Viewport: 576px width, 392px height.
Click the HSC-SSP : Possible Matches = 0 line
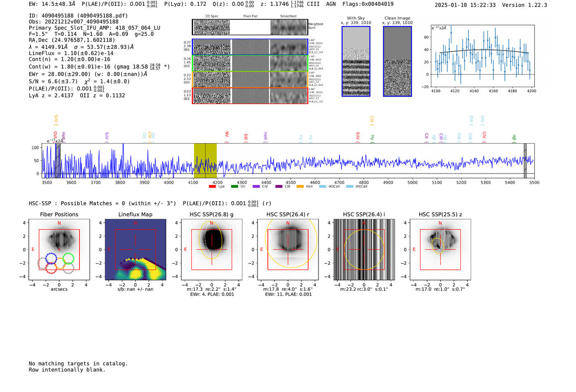(x=150, y=203)
